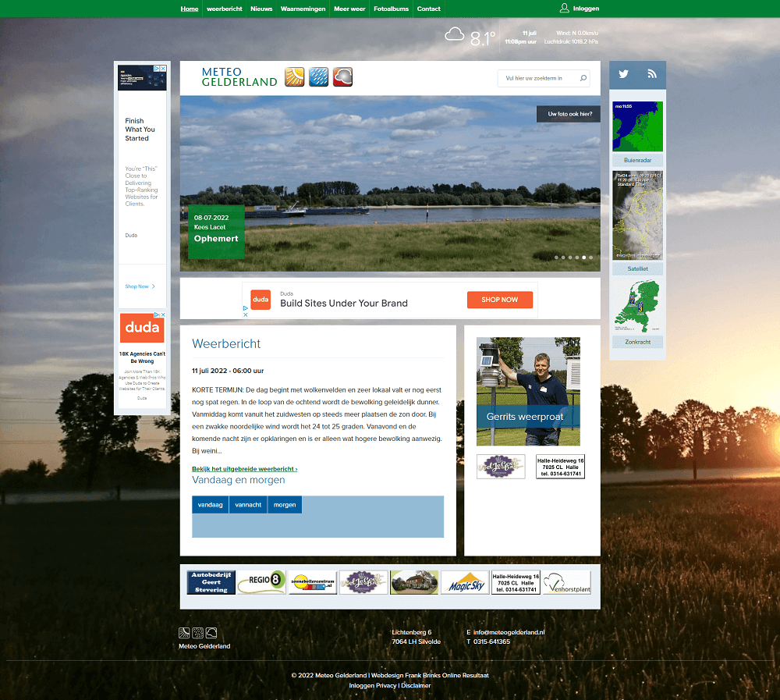Open the Nieuws menu item
Screen dimensions: 780x700
point(261,9)
